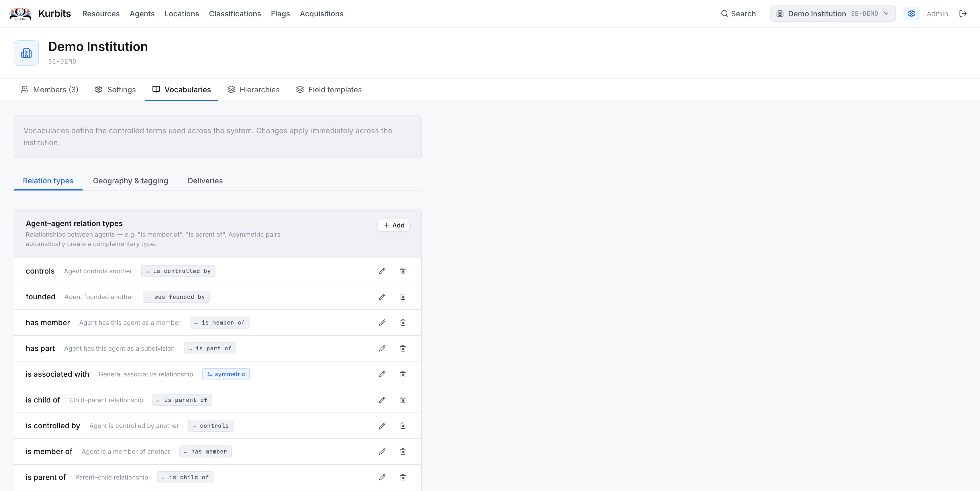Viewport: 980px width, 491px height.
Task: Go to Acquisitions in the navigation
Action: 322,14
